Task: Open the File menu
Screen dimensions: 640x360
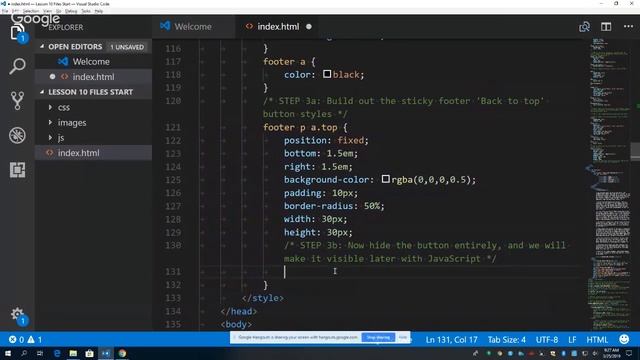Action: click(5, 11)
